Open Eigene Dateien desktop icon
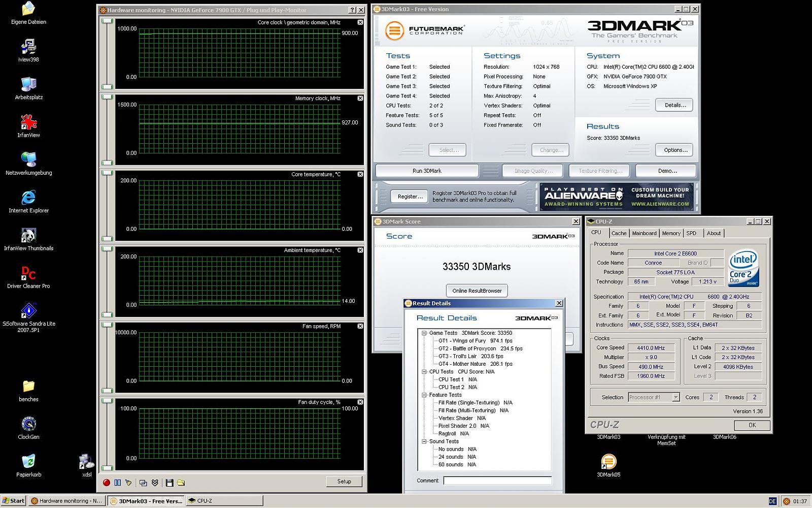 pos(28,13)
